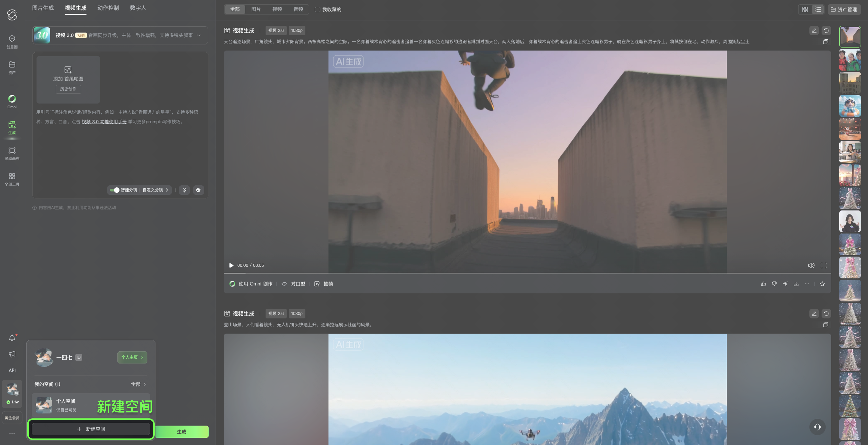Expand 全部 under 我的空间

138,384
